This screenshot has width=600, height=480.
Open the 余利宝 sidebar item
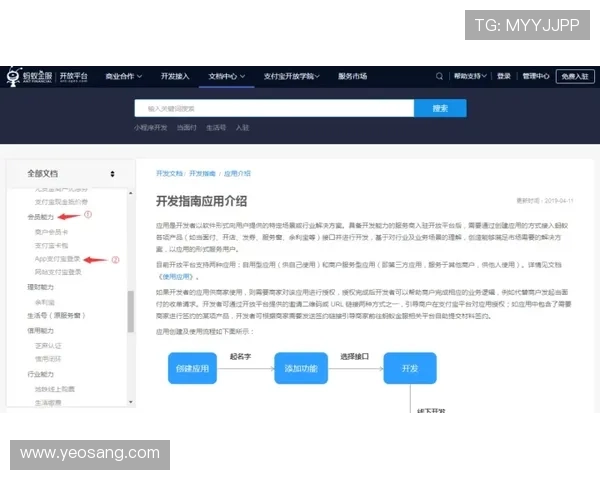click(x=45, y=302)
